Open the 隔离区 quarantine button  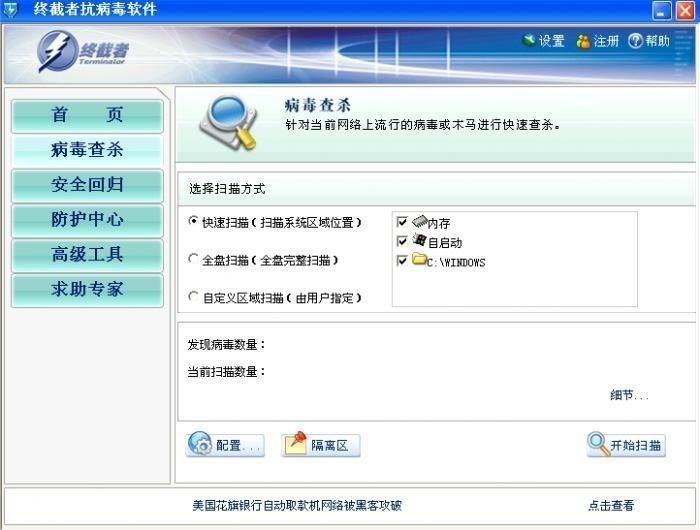click(x=321, y=445)
